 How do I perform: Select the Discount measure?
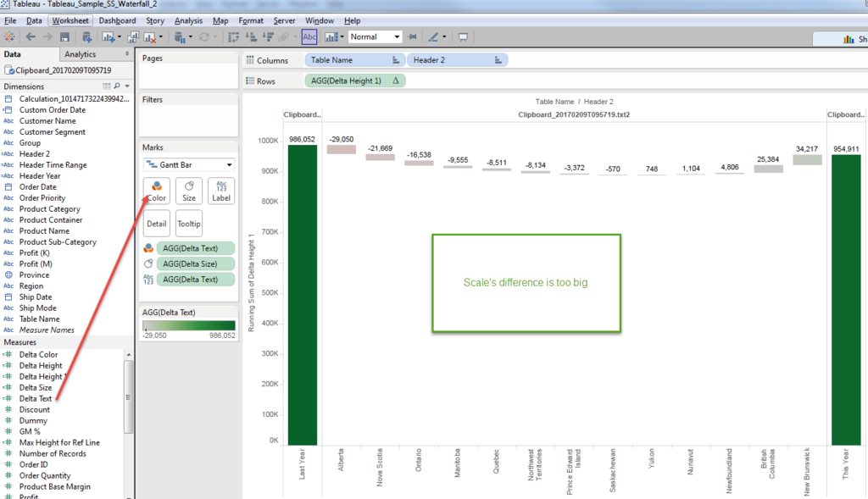[x=34, y=409]
